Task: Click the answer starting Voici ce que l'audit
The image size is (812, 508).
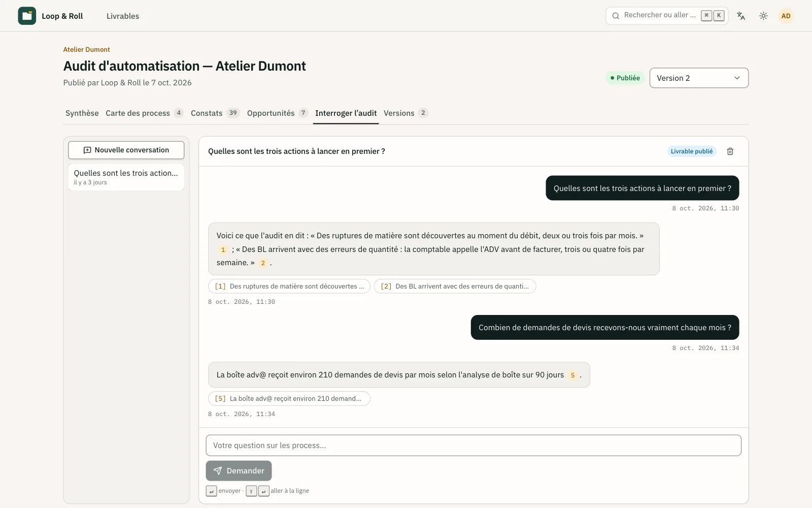Action: [x=434, y=249]
